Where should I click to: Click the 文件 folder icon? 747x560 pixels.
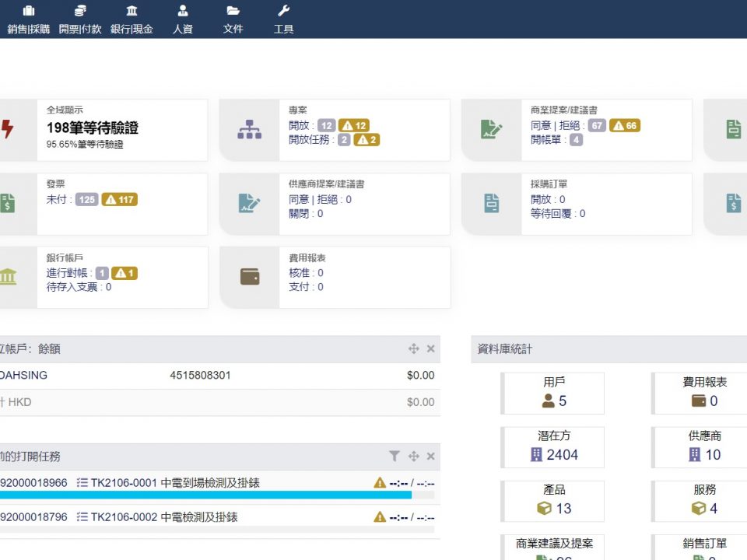point(233,11)
